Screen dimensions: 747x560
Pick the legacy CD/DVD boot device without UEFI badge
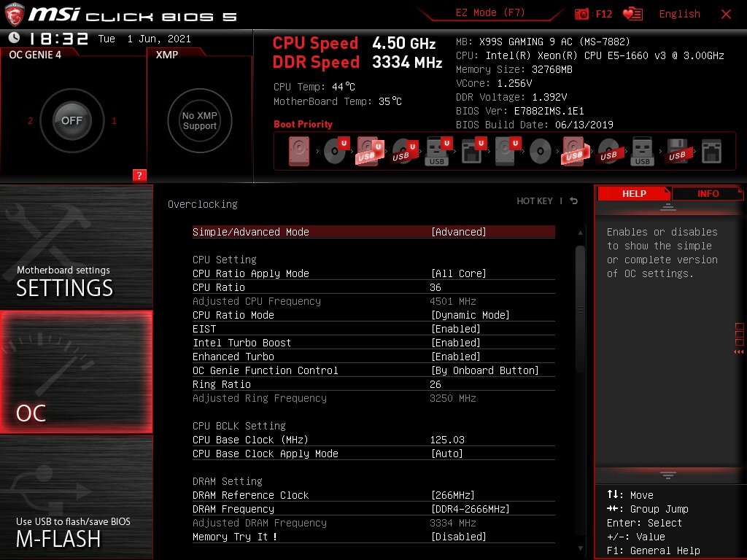[541, 152]
